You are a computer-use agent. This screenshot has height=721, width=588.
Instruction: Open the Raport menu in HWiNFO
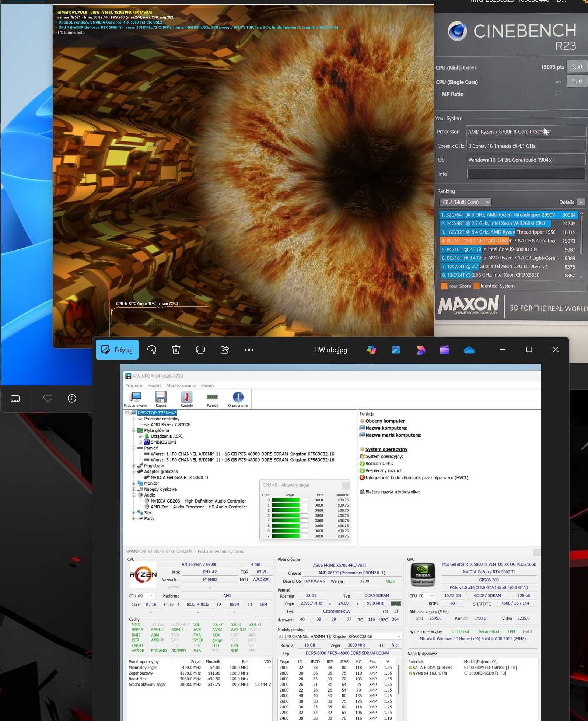tap(154, 385)
